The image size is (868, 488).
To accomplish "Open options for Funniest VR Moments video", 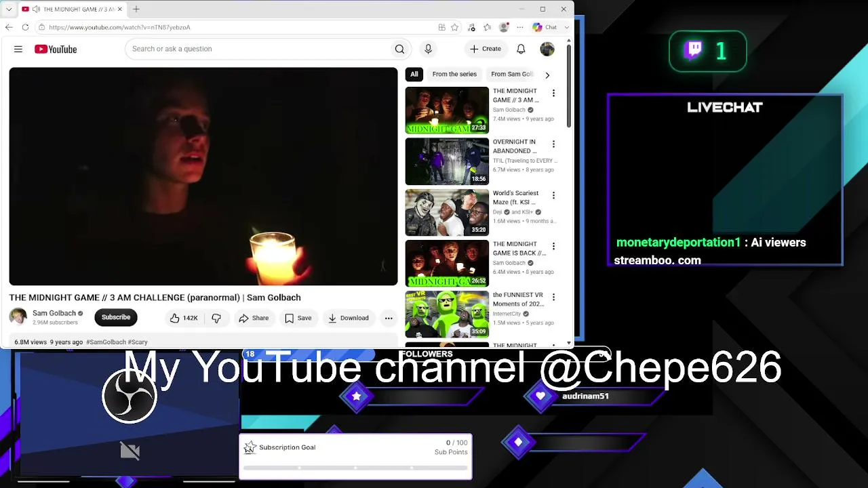I will tap(553, 297).
